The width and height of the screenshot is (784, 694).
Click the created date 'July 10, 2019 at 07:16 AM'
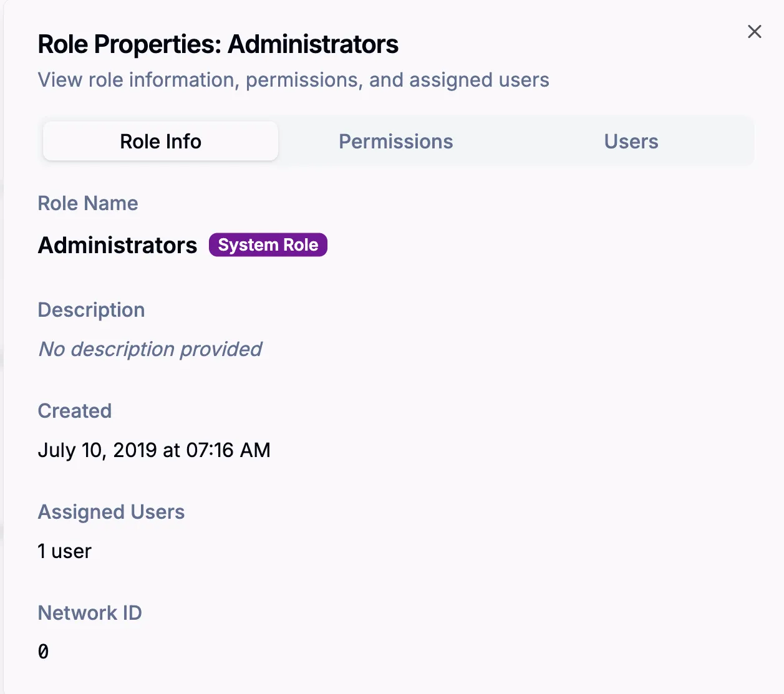pyautogui.click(x=154, y=450)
